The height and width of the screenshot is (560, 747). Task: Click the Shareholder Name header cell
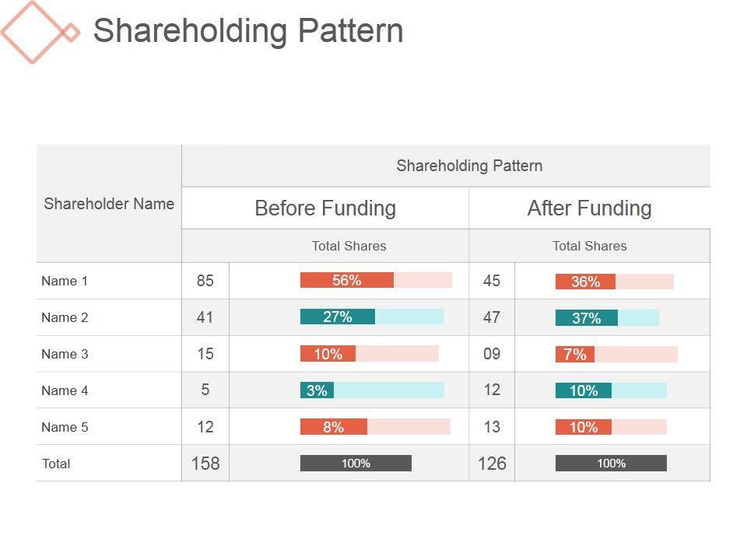click(109, 204)
